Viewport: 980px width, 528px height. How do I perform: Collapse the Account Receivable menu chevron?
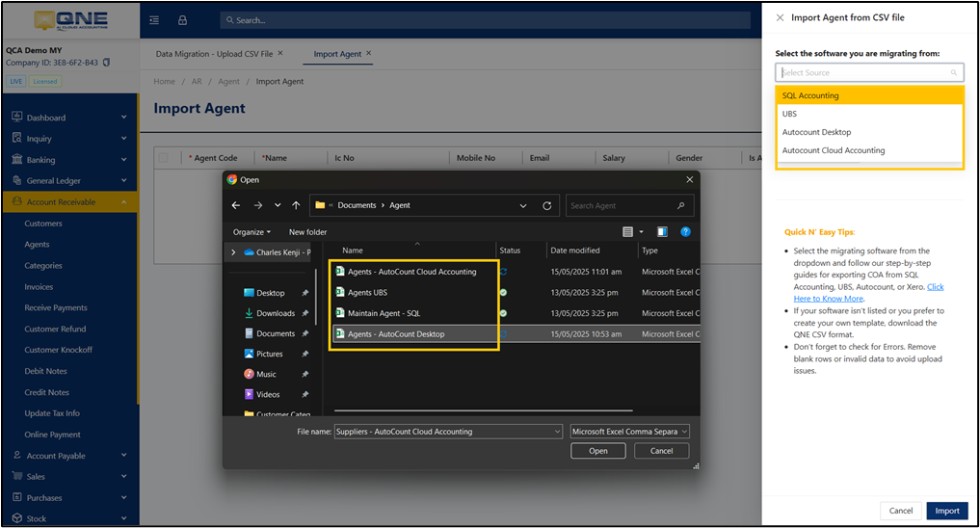click(123, 201)
